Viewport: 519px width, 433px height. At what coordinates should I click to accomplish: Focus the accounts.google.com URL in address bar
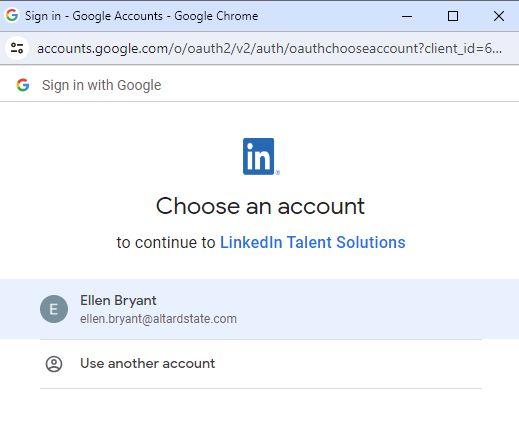coord(269,49)
